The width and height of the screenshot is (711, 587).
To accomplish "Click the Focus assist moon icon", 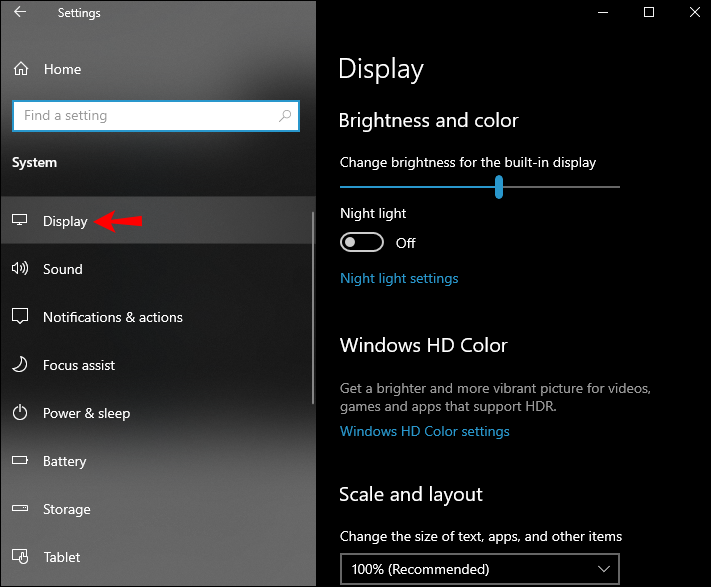I will (x=19, y=364).
